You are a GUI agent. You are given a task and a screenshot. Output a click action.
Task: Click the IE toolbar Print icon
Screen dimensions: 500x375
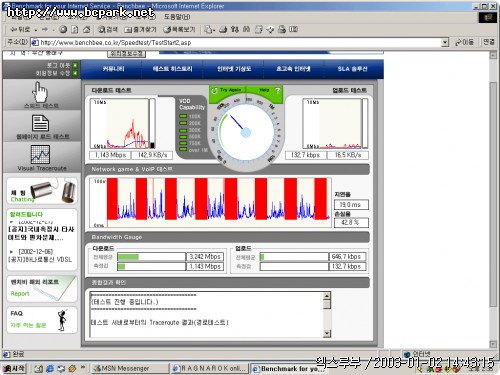pos(223,30)
